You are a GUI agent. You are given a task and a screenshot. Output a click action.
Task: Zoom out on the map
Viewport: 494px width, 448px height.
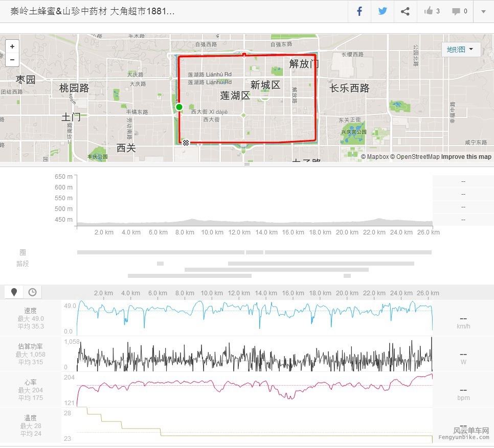(12, 59)
